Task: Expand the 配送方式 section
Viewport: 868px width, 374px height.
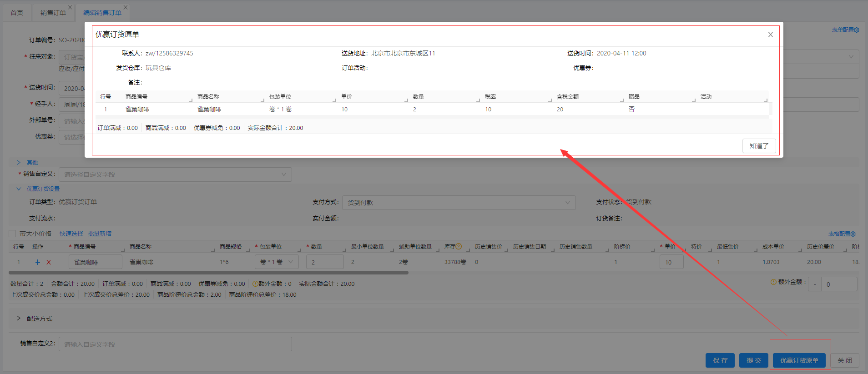Action: pos(19,318)
